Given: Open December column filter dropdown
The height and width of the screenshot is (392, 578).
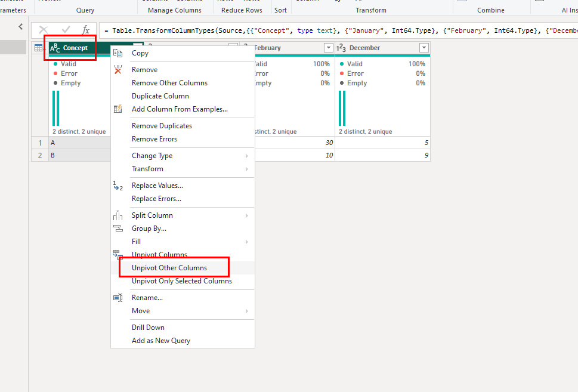Looking at the screenshot, I should click(424, 48).
